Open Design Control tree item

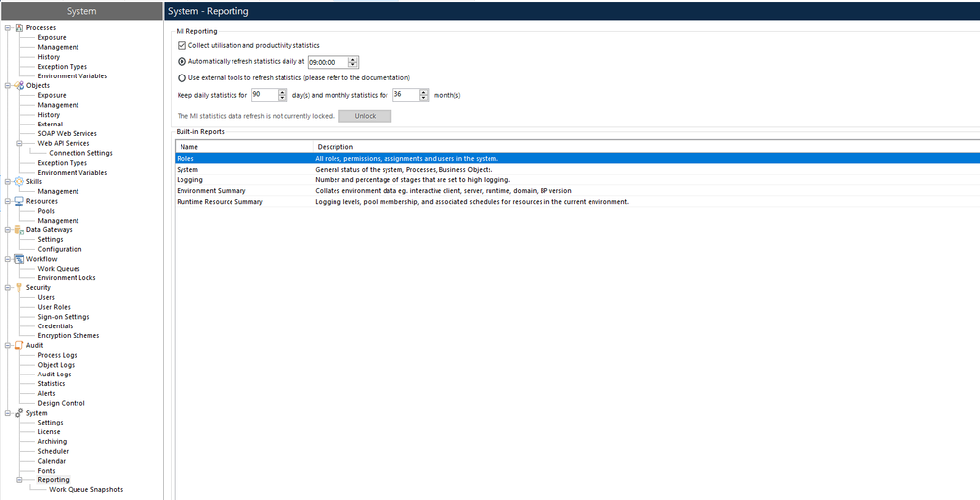click(x=61, y=403)
